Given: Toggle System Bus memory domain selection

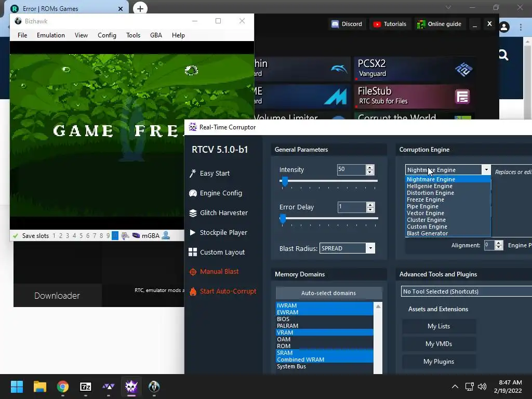Looking at the screenshot, I should coord(325,366).
